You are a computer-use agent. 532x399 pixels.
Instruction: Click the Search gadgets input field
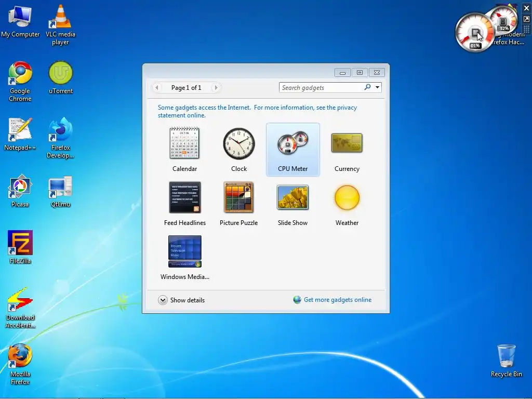[x=322, y=87]
